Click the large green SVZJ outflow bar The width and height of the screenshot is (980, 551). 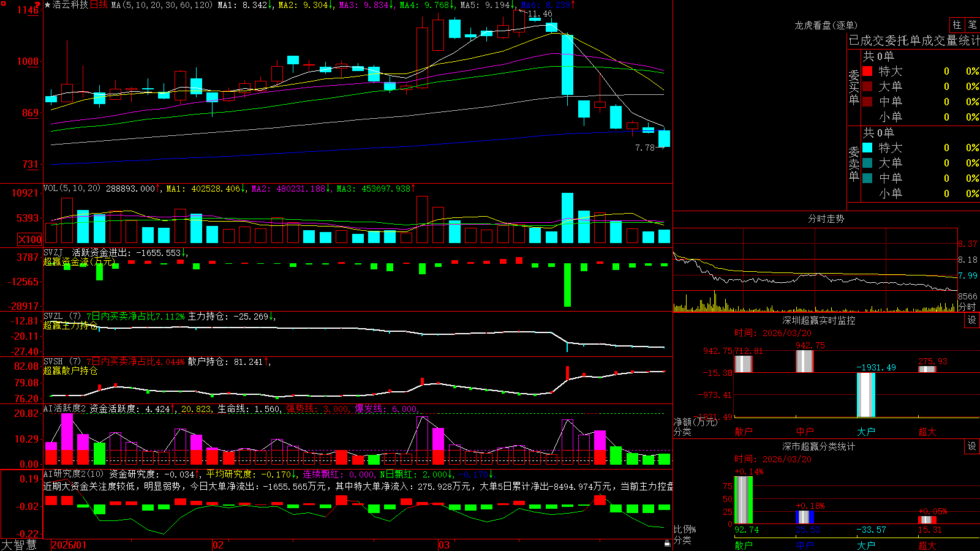pyautogui.click(x=567, y=285)
